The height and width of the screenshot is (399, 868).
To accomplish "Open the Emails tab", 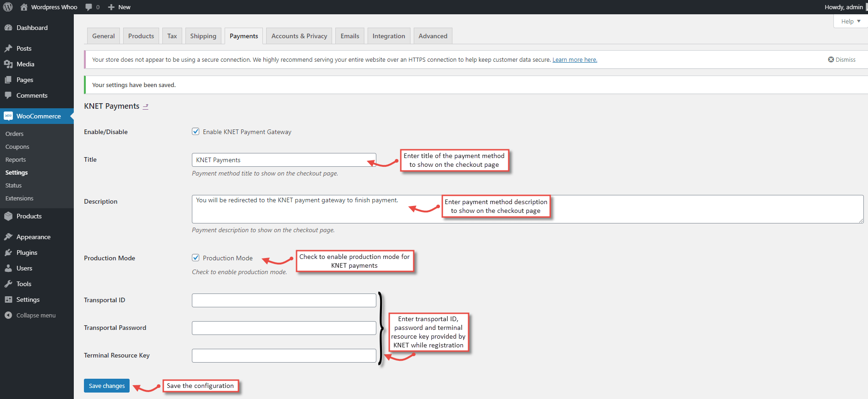I will (x=350, y=36).
